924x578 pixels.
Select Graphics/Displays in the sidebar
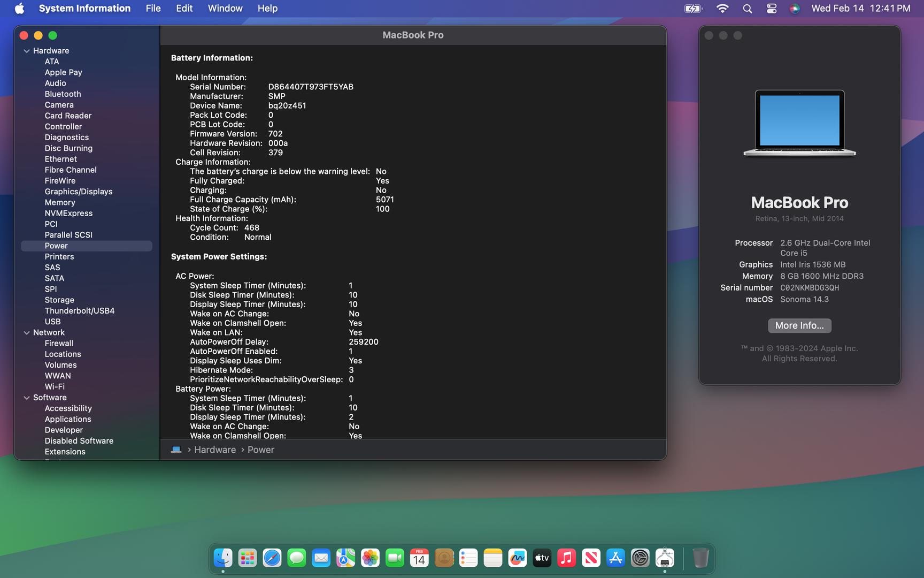79,192
